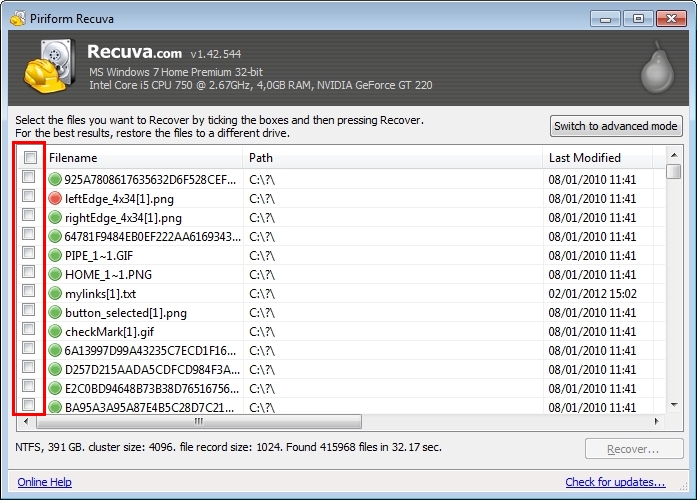Viewport: 697px width, 500px height.
Task: Sort by Last Modified column header
Action: click(x=597, y=157)
